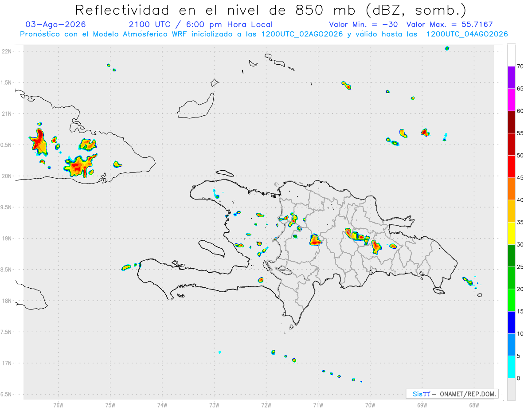This screenshot has height=411, width=532.
Task: Click the '19N' latitude axis label
Action: (x=7, y=239)
